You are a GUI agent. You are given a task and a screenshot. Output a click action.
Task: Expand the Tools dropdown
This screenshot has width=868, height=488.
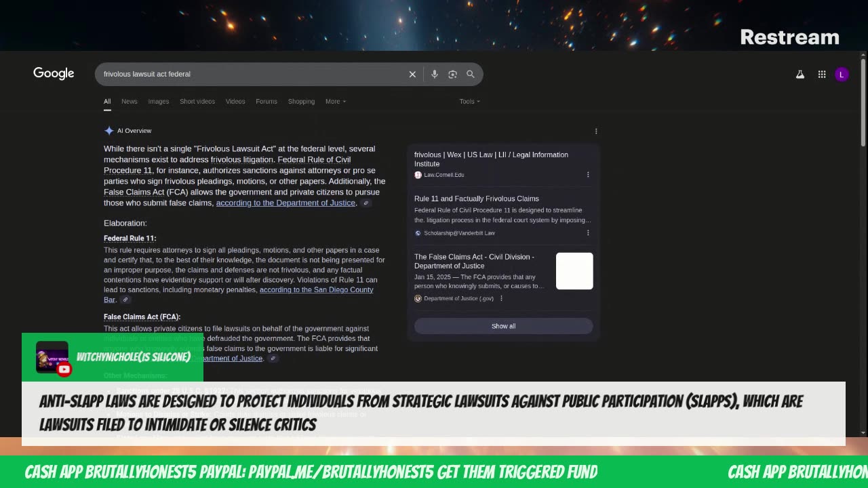[469, 102]
